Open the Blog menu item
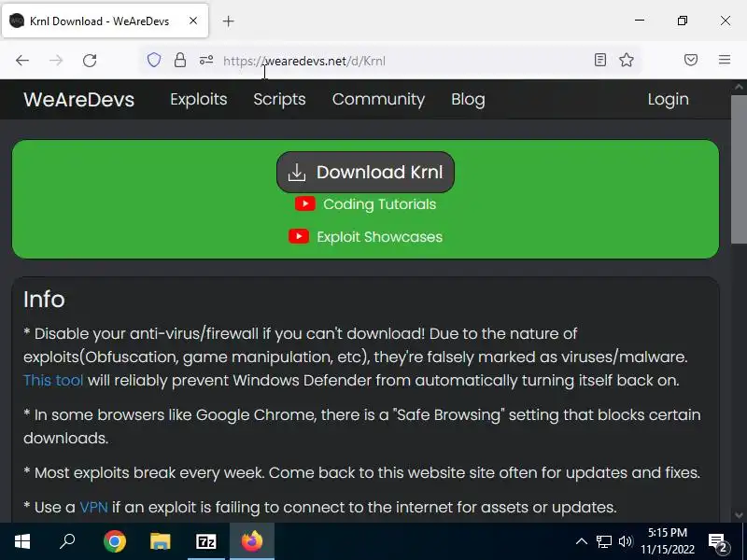This screenshot has height=560, width=747. pyautogui.click(x=468, y=99)
